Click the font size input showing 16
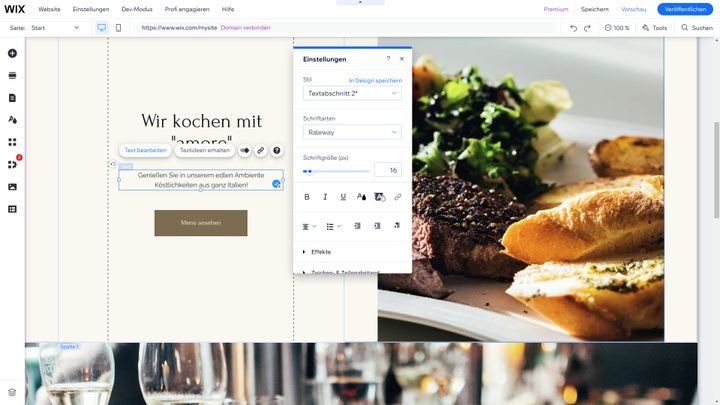 pos(388,170)
